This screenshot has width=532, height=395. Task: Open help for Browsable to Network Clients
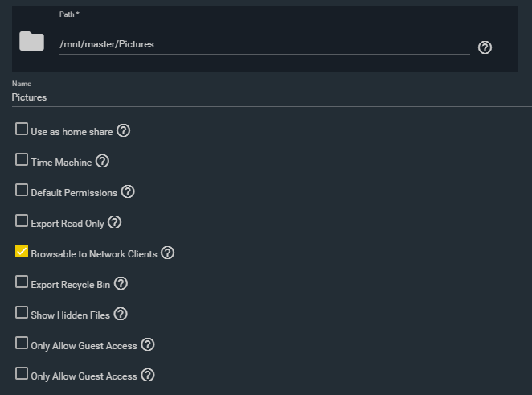[168, 253]
